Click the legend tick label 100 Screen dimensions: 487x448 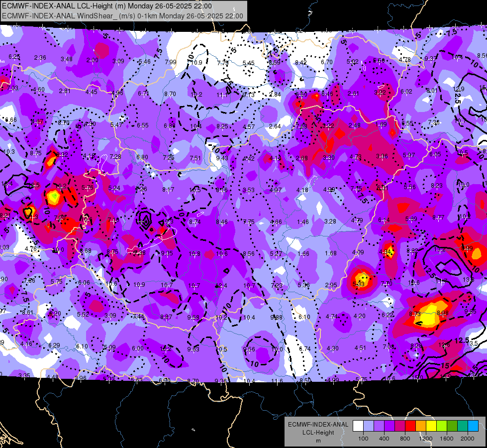[363, 439]
